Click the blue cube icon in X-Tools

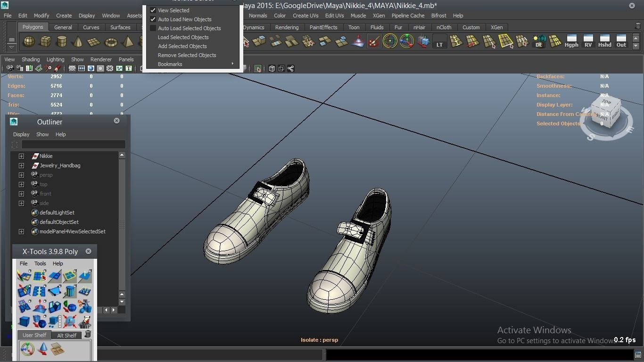[x=24, y=322]
